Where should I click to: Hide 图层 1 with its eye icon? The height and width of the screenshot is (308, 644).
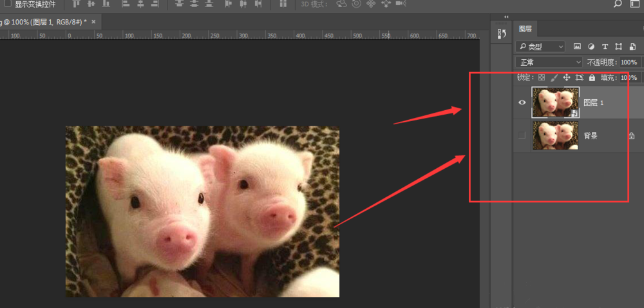[x=522, y=102]
